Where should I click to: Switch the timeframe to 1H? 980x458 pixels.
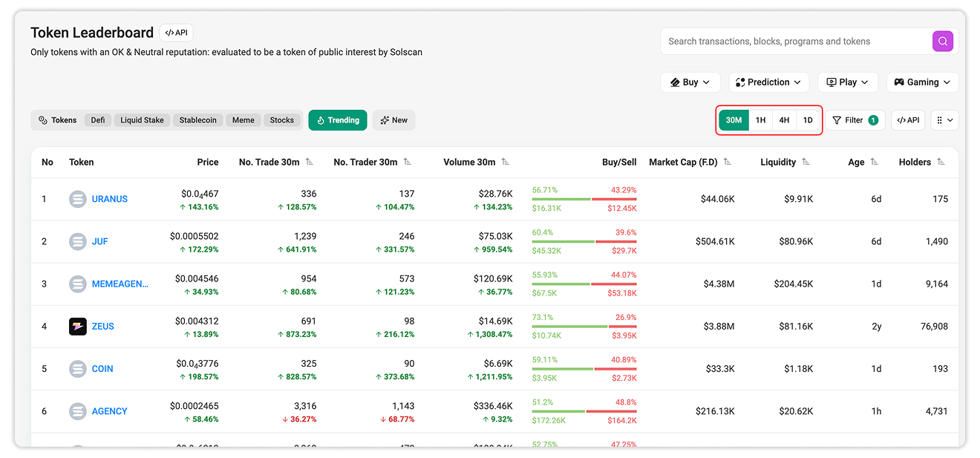pos(760,120)
